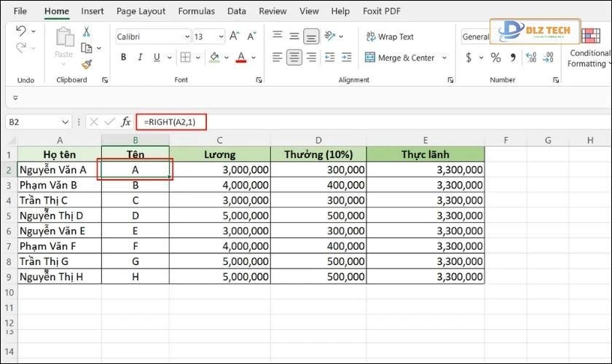Increase font size with the larger A icon
The width and height of the screenshot is (612, 364).
(x=234, y=36)
